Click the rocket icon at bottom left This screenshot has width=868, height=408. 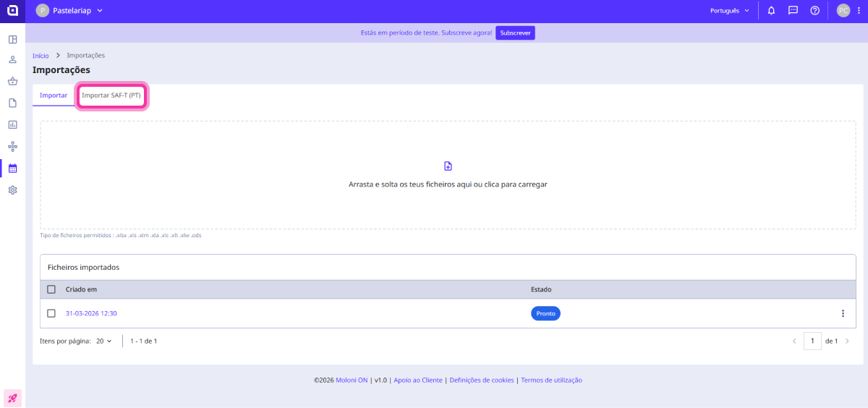(x=12, y=398)
